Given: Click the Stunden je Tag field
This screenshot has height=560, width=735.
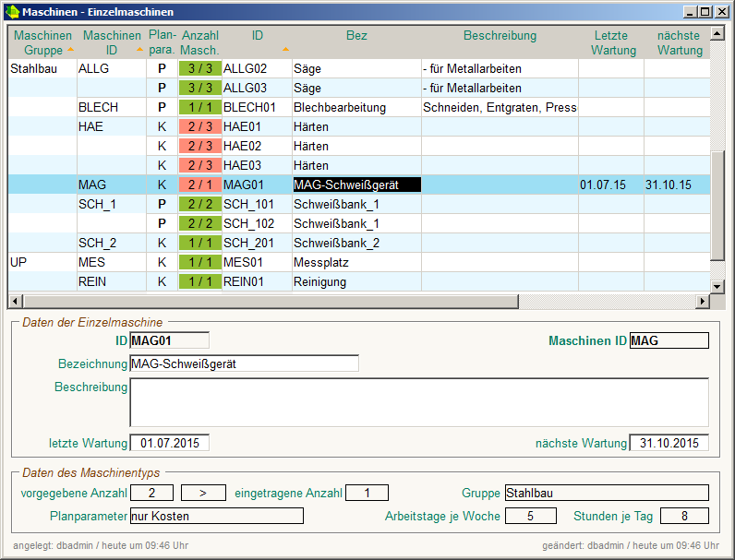Looking at the screenshot, I should [x=684, y=516].
